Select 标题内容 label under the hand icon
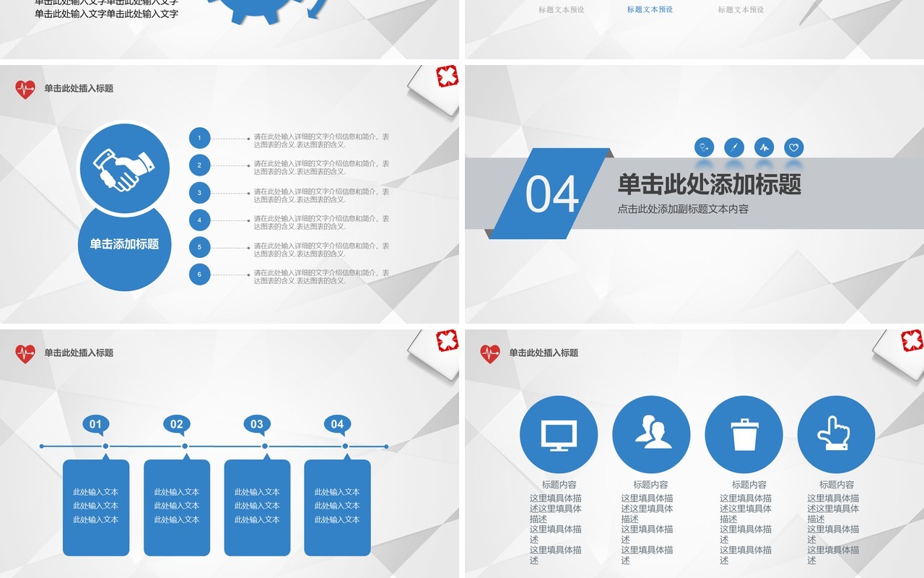924x578 pixels. pos(837,485)
